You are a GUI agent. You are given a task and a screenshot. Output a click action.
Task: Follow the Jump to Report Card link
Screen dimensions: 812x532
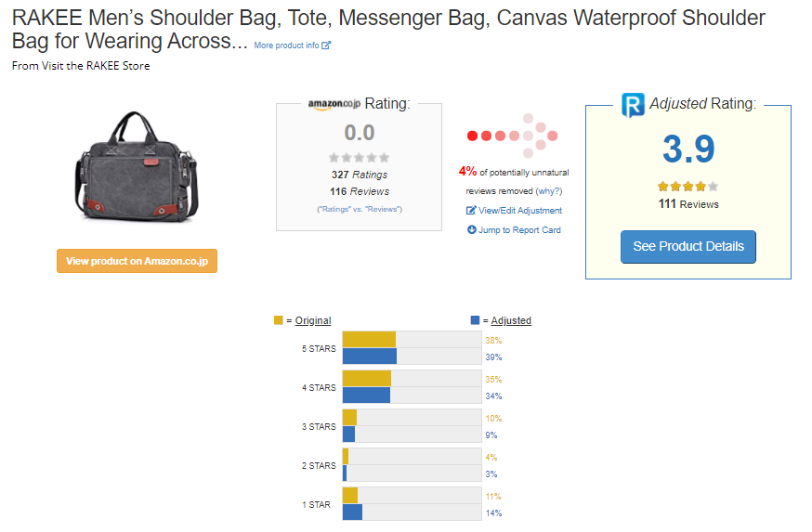(x=519, y=230)
